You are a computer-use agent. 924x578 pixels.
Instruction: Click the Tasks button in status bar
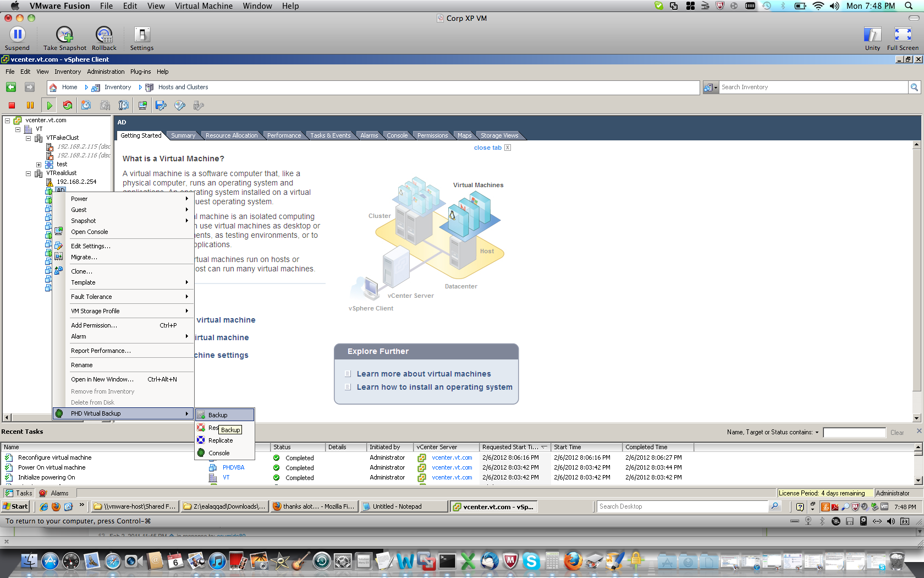(x=19, y=493)
